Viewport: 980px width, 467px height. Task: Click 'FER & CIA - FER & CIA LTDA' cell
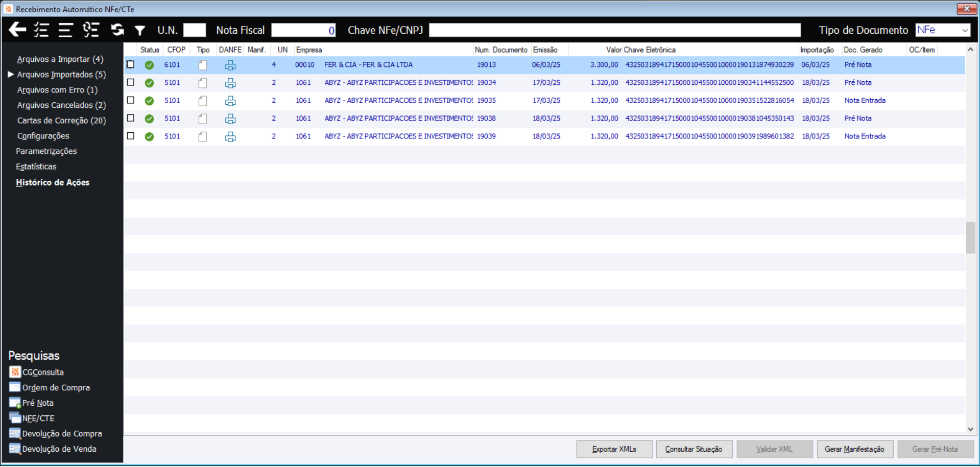pyautogui.click(x=369, y=65)
